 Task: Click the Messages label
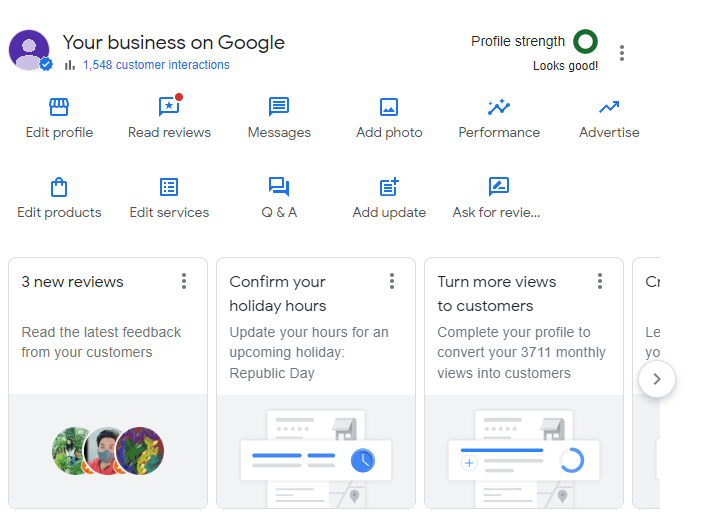279,133
